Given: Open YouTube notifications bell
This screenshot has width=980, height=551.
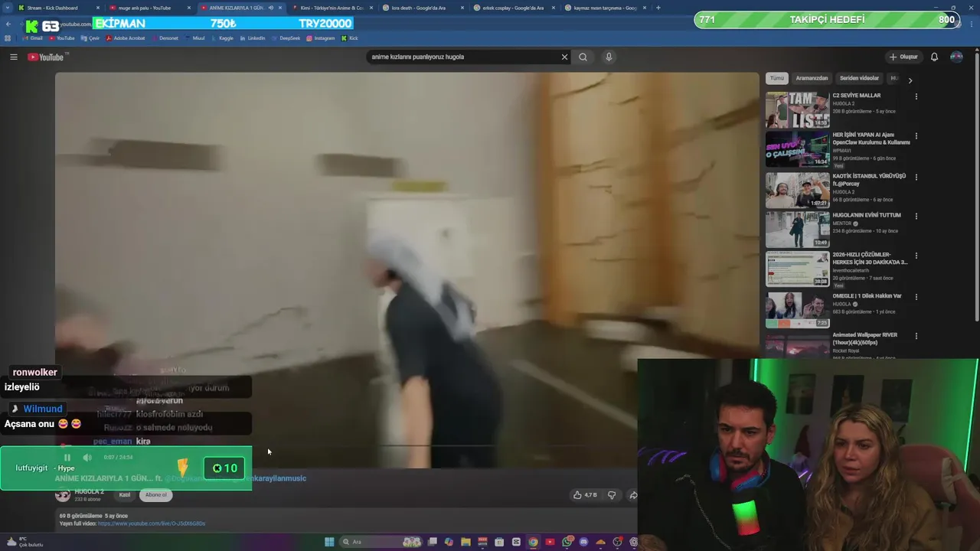Looking at the screenshot, I should [x=934, y=57].
